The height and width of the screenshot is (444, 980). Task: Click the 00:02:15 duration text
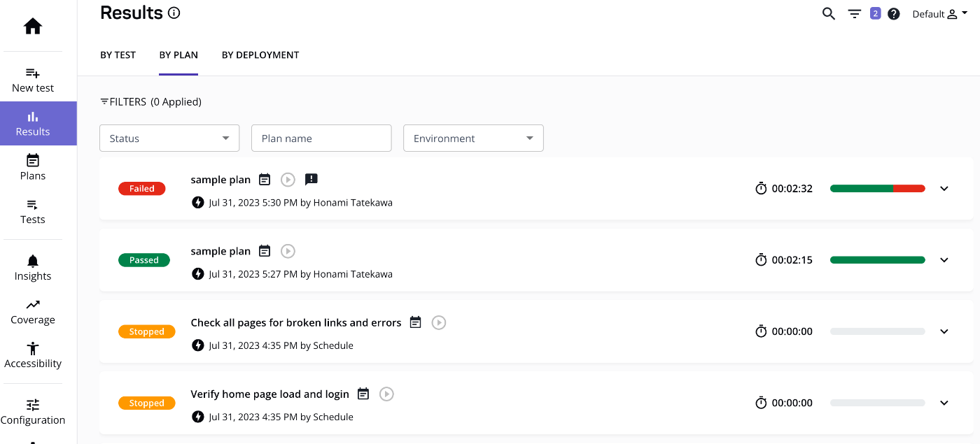pyautogui.click(x=792, y=260)
